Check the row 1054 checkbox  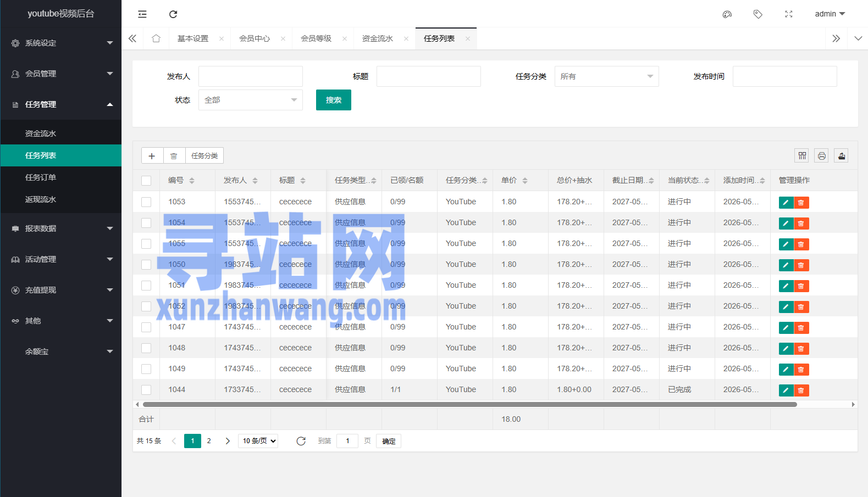click(x=146, y=223)
